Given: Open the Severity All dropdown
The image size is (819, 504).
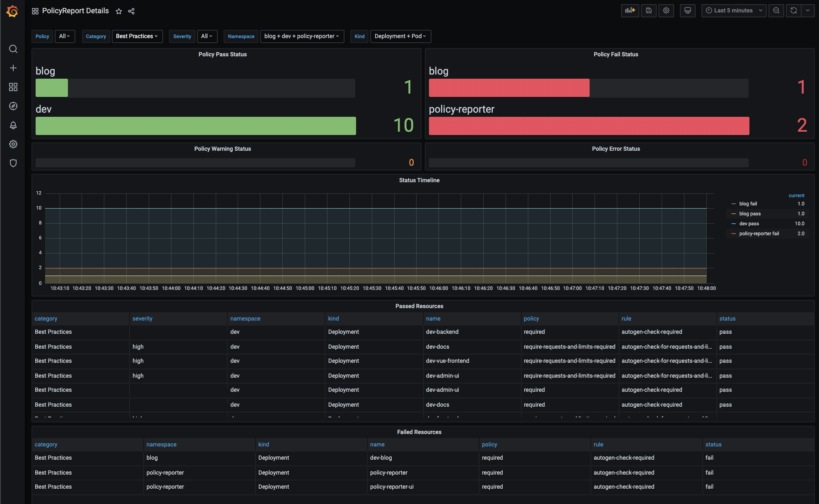Looking at the screenshot, I should click(x=207, y=36).
